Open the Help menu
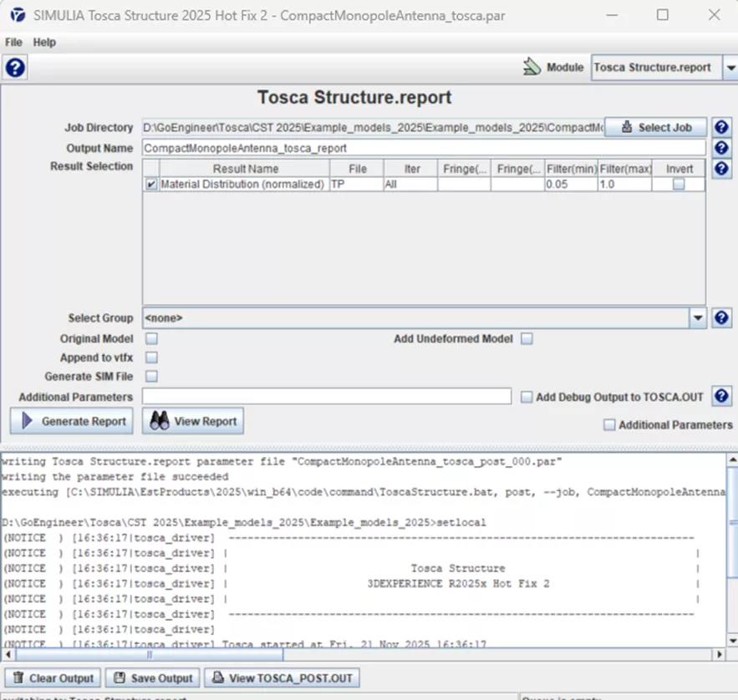Viewport: 738px width, 700px height. 44,42
